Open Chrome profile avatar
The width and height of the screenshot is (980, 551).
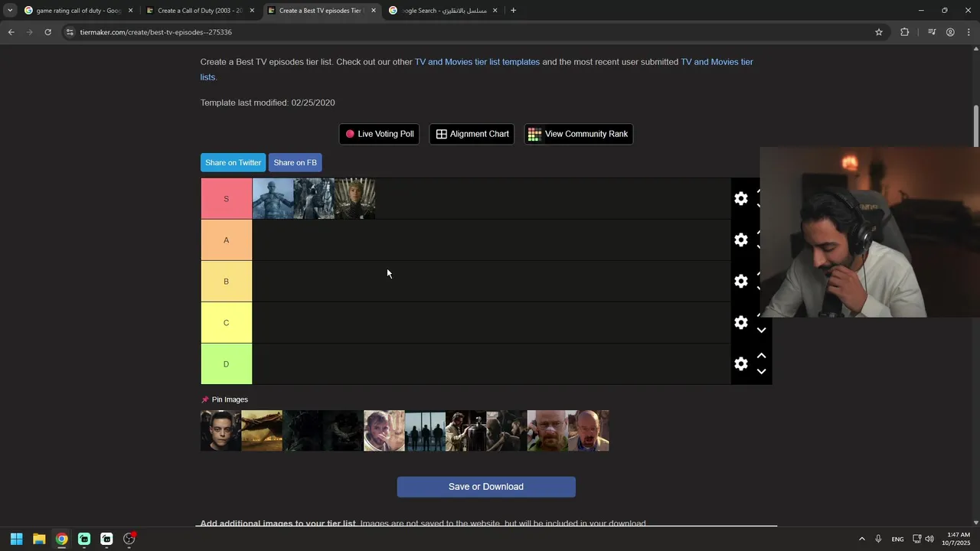click(x=950, y=32)
